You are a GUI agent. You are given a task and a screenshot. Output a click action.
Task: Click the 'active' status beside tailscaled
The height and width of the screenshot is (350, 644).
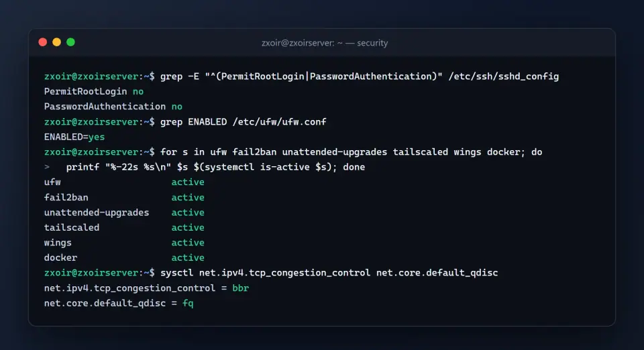[188, 228]
